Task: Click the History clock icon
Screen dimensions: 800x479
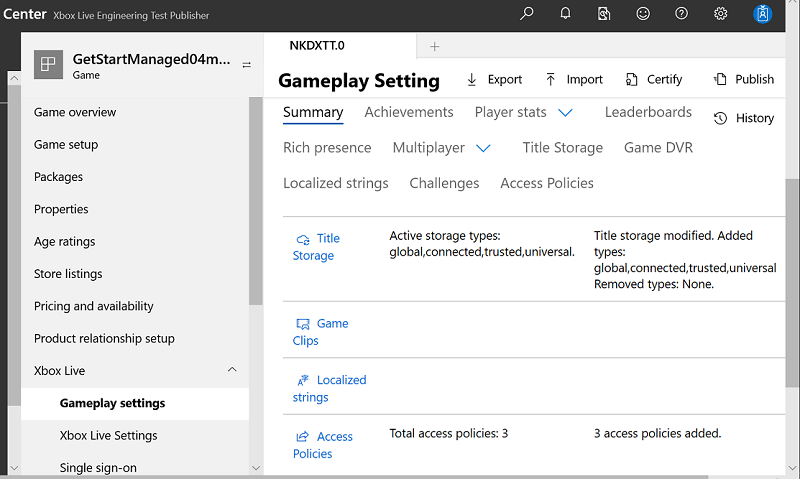Action: pos(720,118)
